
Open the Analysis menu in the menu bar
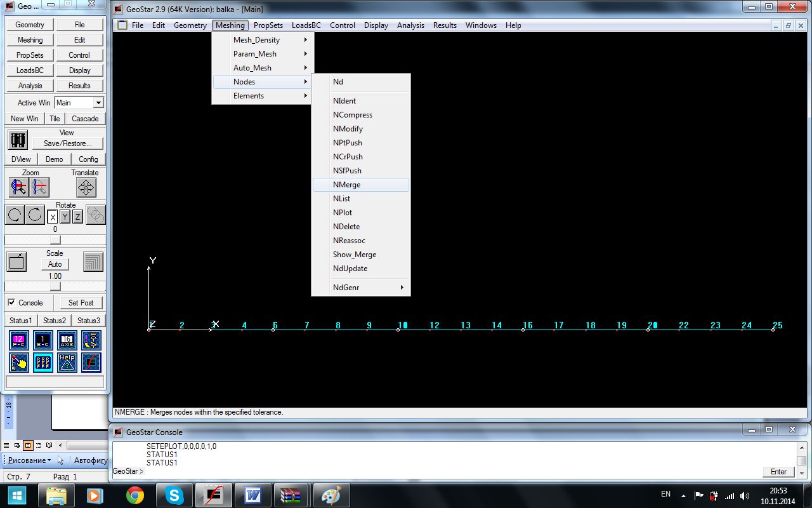point(410,25)
